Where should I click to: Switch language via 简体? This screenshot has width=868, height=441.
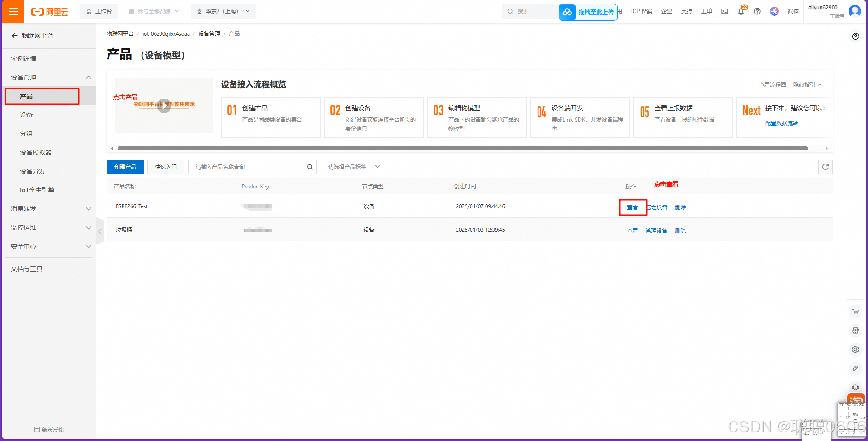point(793,11)
